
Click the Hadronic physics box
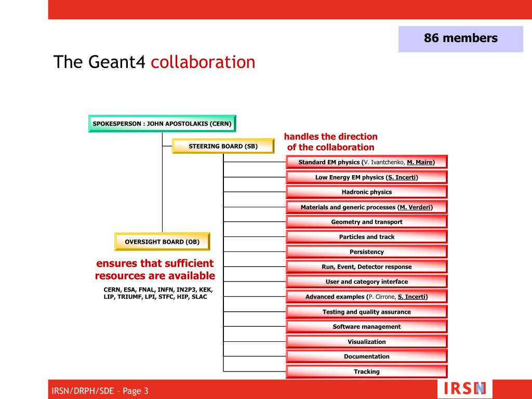367,192
